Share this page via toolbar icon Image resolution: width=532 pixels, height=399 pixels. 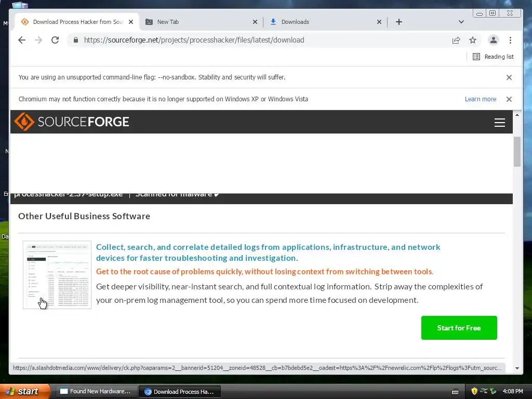click(x=456, y=40)
